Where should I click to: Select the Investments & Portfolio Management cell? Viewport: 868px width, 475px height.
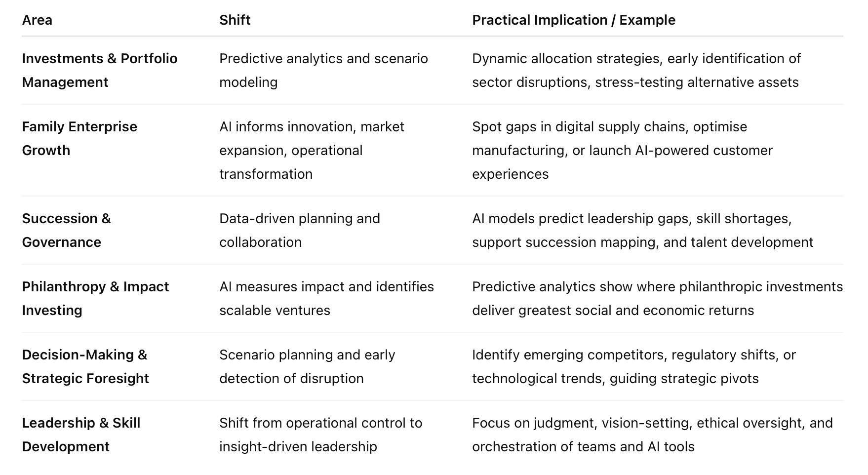coord(99,70)
